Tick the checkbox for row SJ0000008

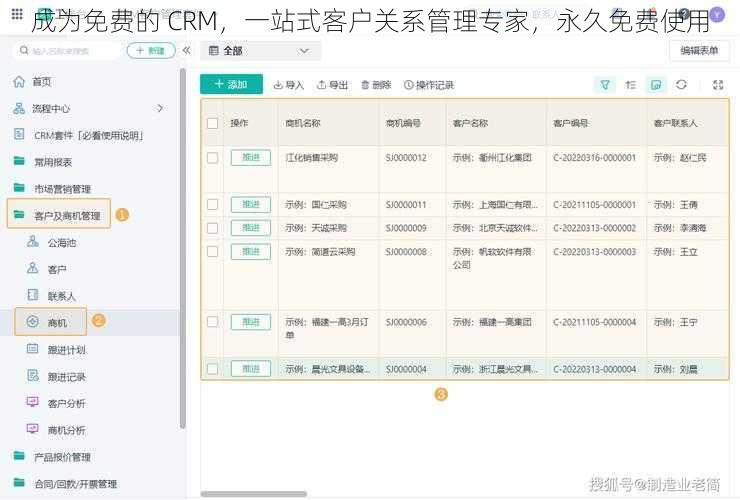[x=213, y=251]
